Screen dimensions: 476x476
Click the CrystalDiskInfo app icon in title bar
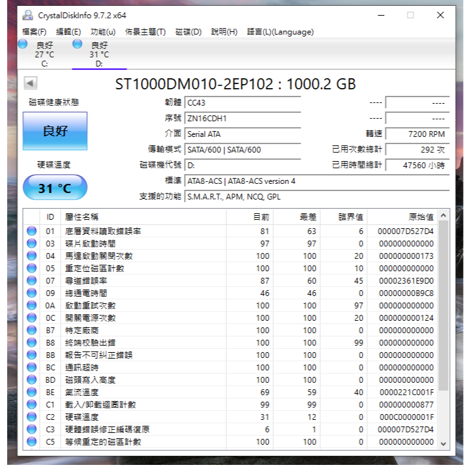click(x=28, y=15)
